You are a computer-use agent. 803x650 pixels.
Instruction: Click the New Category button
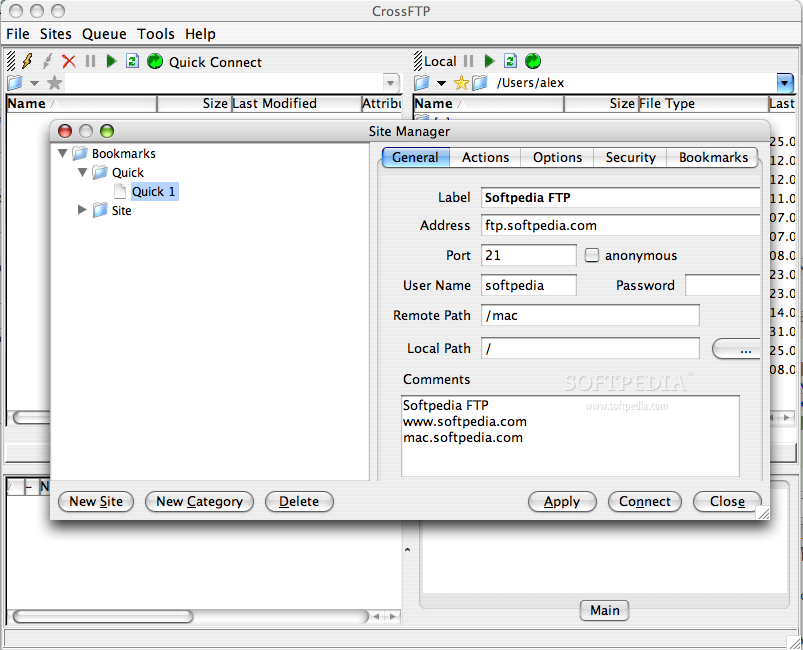[199, 501]
